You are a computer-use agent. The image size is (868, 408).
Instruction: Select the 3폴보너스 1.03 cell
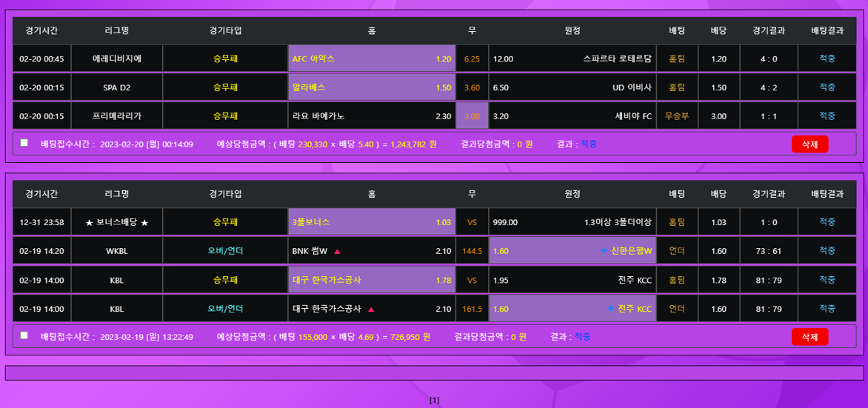[371, 222]
